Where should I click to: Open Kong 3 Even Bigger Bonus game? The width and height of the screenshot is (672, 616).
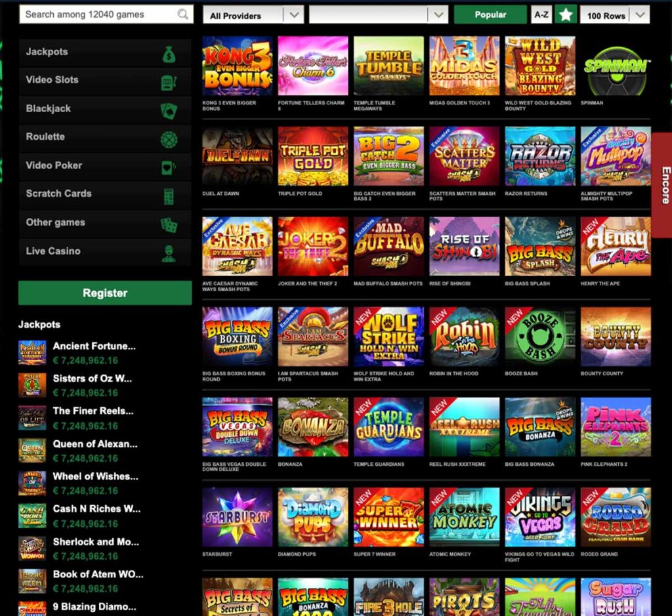[238, 66]
